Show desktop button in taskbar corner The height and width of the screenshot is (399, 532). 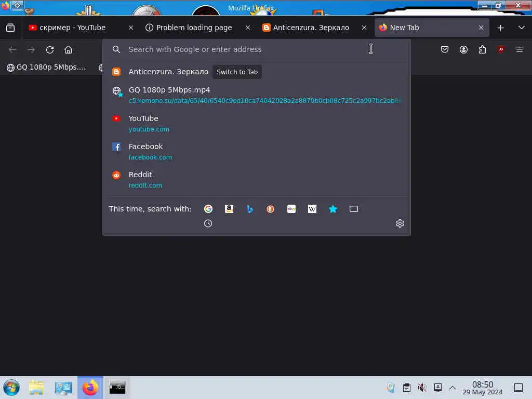pos(518,388)
